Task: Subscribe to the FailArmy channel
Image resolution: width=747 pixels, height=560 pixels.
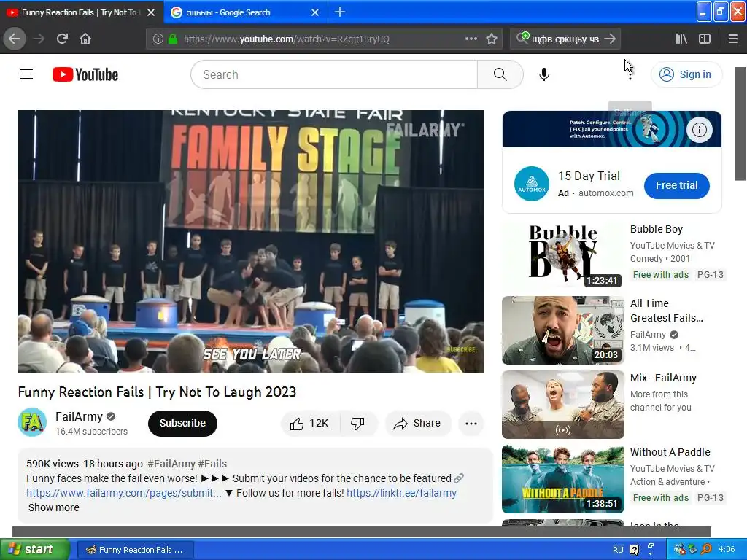Action: tap(182, 423)
